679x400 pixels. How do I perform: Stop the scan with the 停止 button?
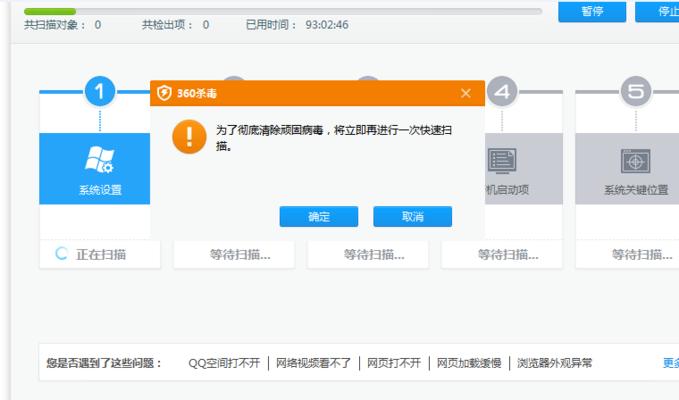pos(658,11)
